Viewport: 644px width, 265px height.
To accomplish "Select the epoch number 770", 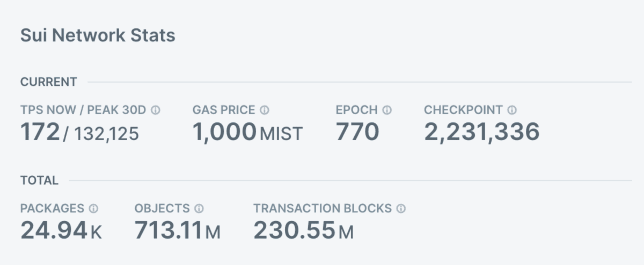I will click(x=357, y=132).
